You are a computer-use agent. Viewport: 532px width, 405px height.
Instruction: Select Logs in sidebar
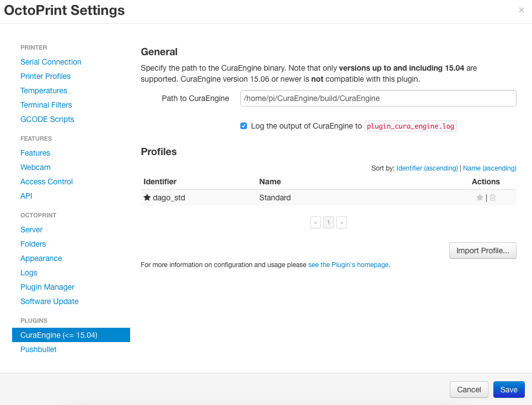coord(29,273)
